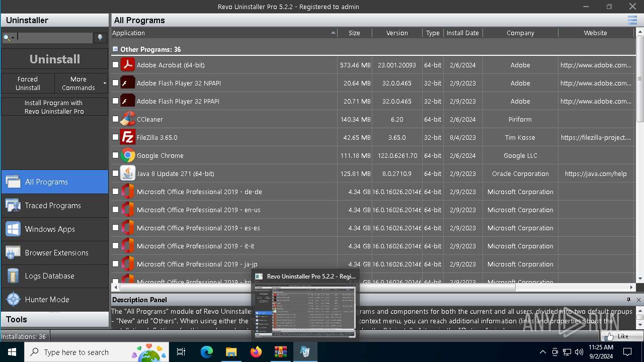Click the Adobe Flash Player 32 NPAPI icon
Screen dimensions: 644x362
128,83
